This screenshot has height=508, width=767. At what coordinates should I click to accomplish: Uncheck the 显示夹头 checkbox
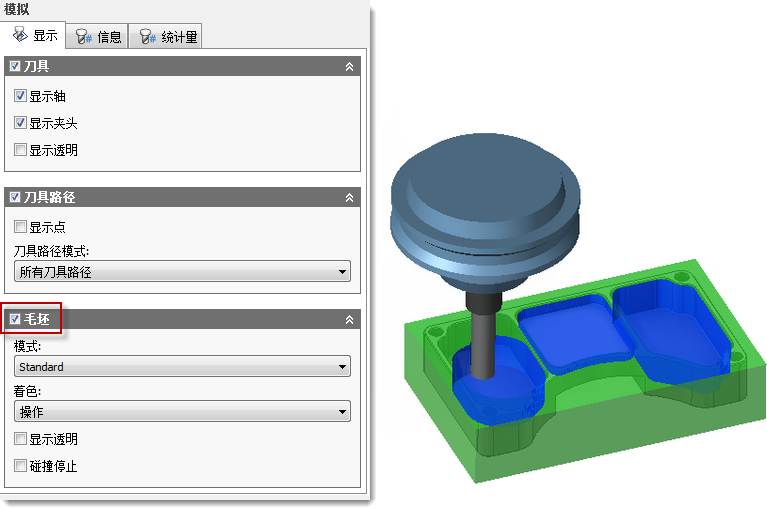20,123
